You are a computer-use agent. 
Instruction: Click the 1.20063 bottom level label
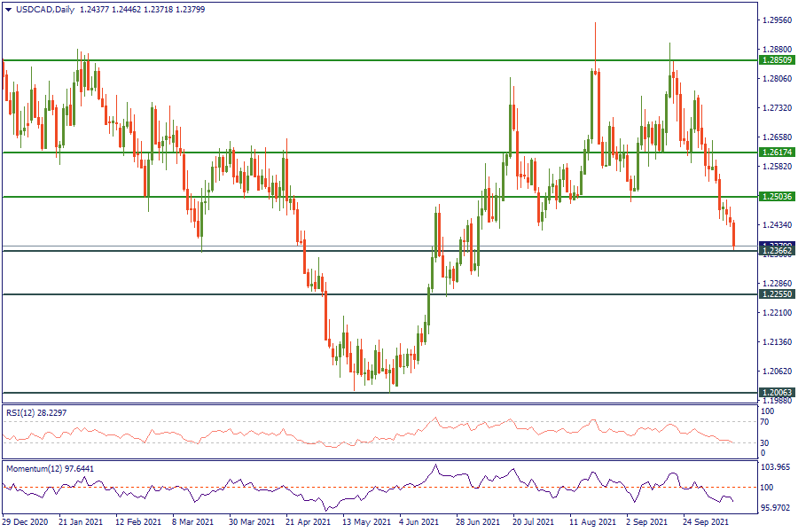(x=777, y=392)
